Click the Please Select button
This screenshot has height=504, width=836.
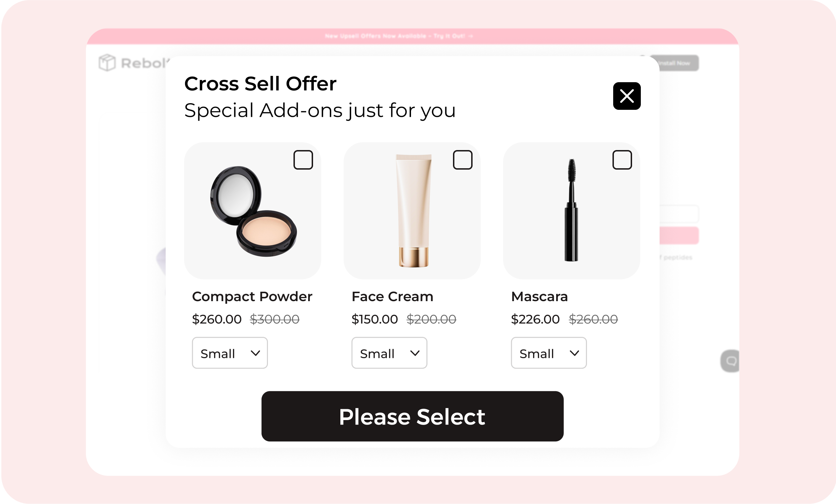click(x=412, y=416)
